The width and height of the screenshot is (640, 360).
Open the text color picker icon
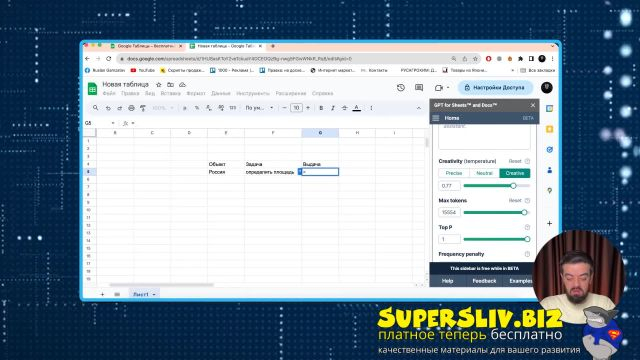click(x=357, y=108)
